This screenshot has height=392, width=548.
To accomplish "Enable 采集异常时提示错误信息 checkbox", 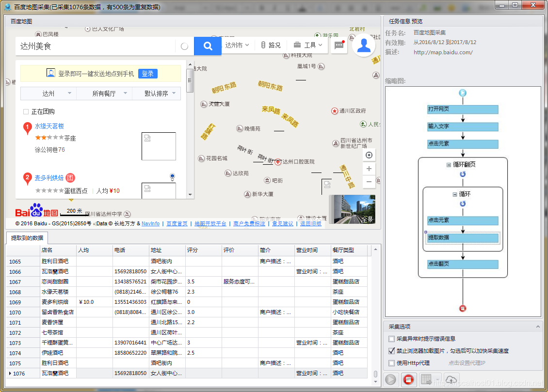I will 391,339.
